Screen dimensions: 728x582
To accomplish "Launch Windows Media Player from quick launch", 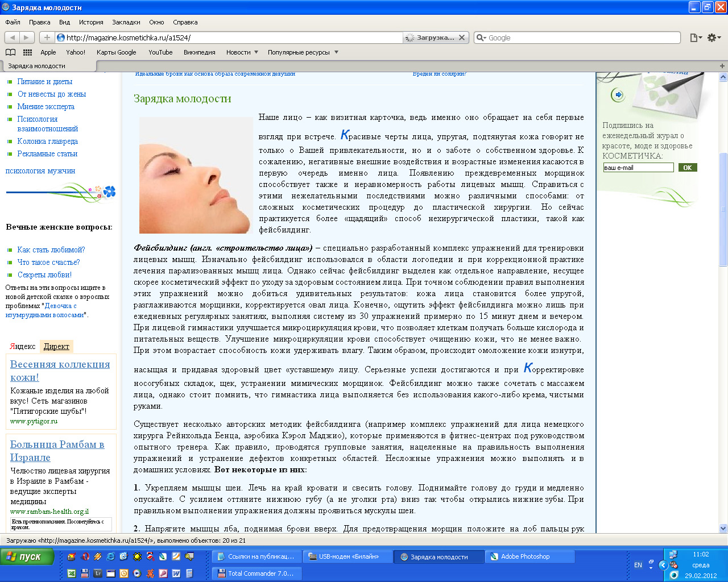I will [x=137, y=573].
